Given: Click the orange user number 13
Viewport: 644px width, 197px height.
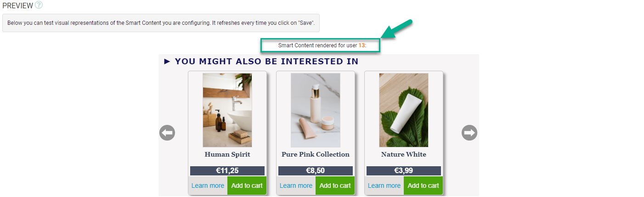Looking at the screenshot, I should [x=362, y=45].
